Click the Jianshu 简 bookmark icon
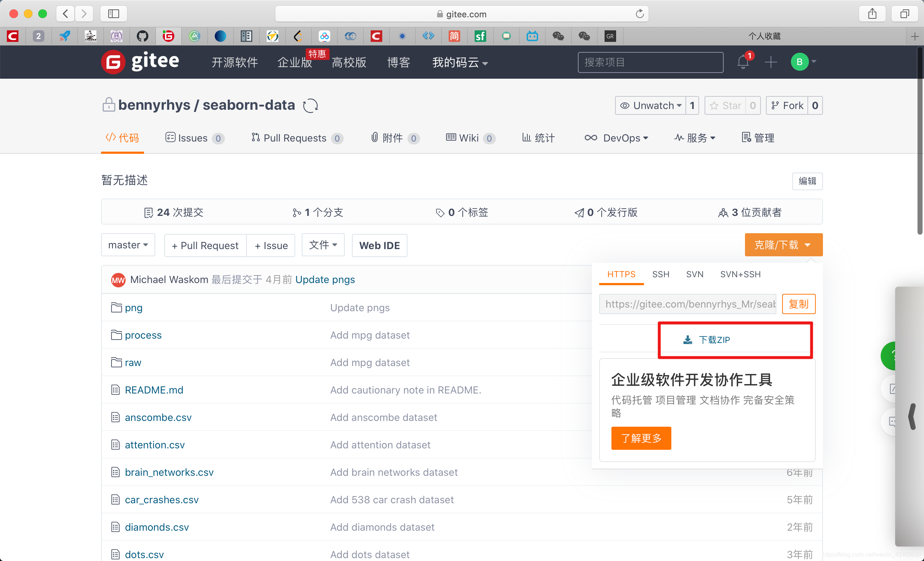The image size is (924, 561). [454, 36]
